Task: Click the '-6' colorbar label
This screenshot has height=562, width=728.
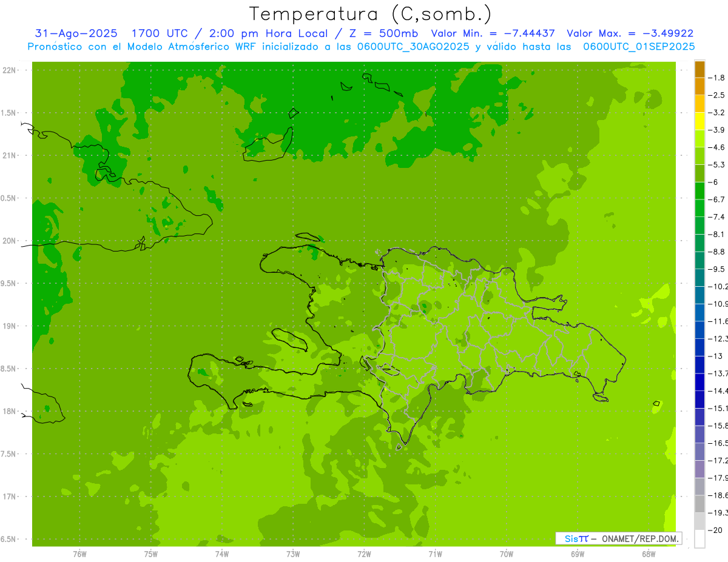Action: click(x=712, y=182)
